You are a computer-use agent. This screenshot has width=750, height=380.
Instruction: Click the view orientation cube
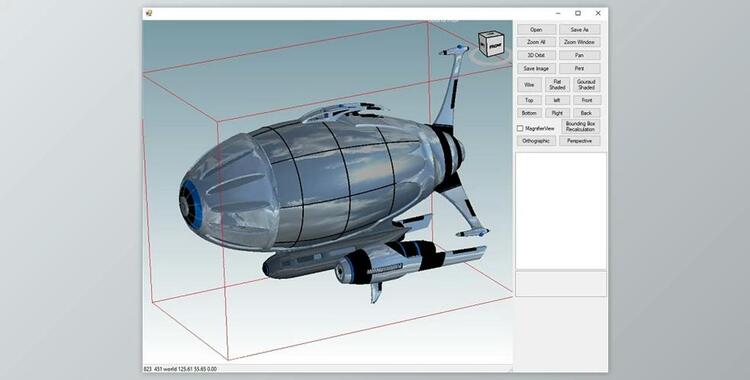tap(491, 44)
